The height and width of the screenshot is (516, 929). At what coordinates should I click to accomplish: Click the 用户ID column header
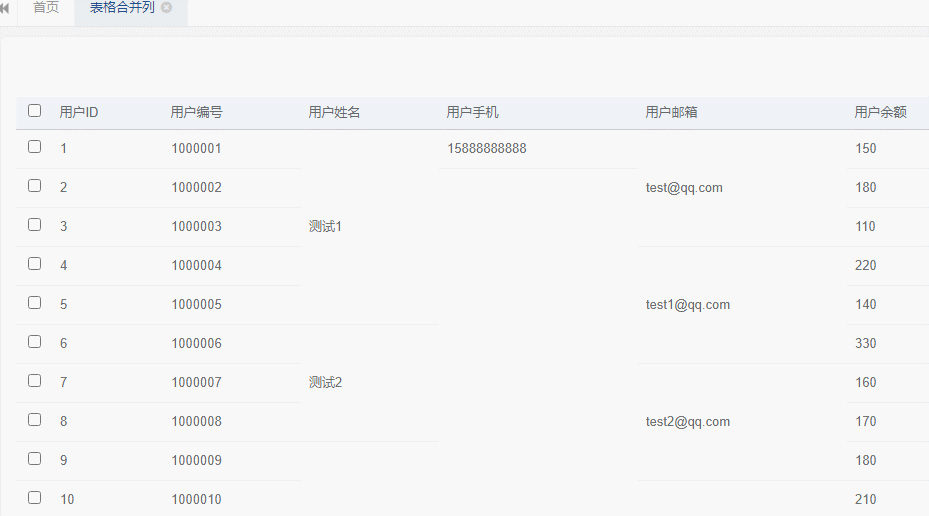coord(79,112)
